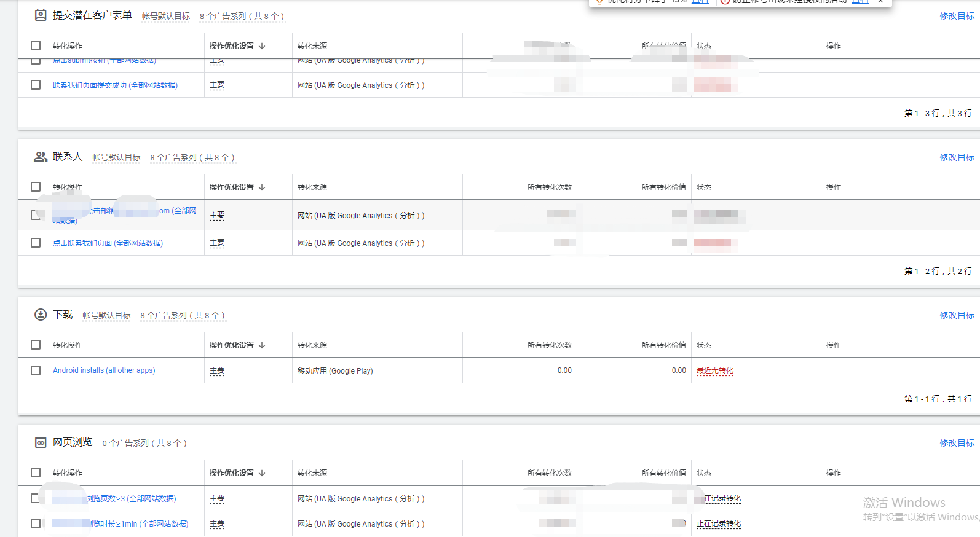980x537 pixels.
Task: Open 点击联系我们页面 conversion action
Action: point(108,243)
